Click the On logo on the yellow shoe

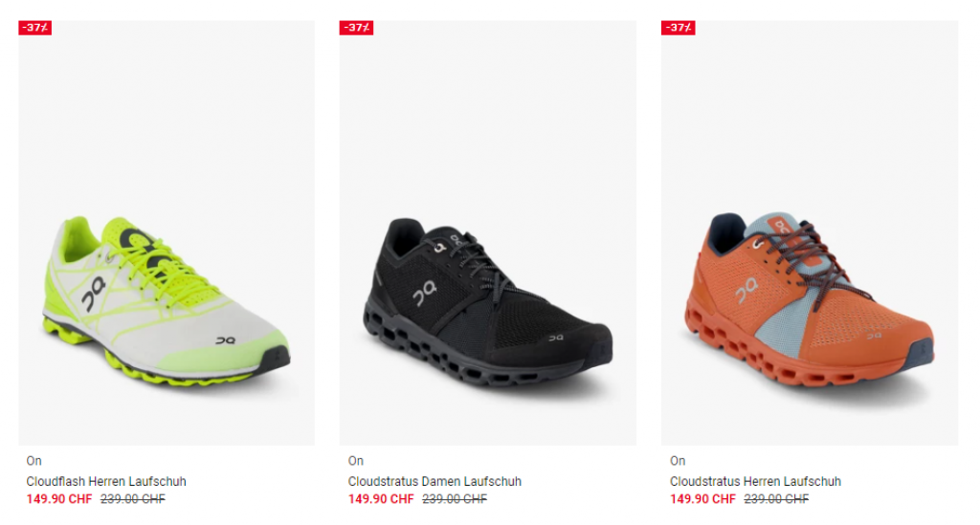coord(93,294)
